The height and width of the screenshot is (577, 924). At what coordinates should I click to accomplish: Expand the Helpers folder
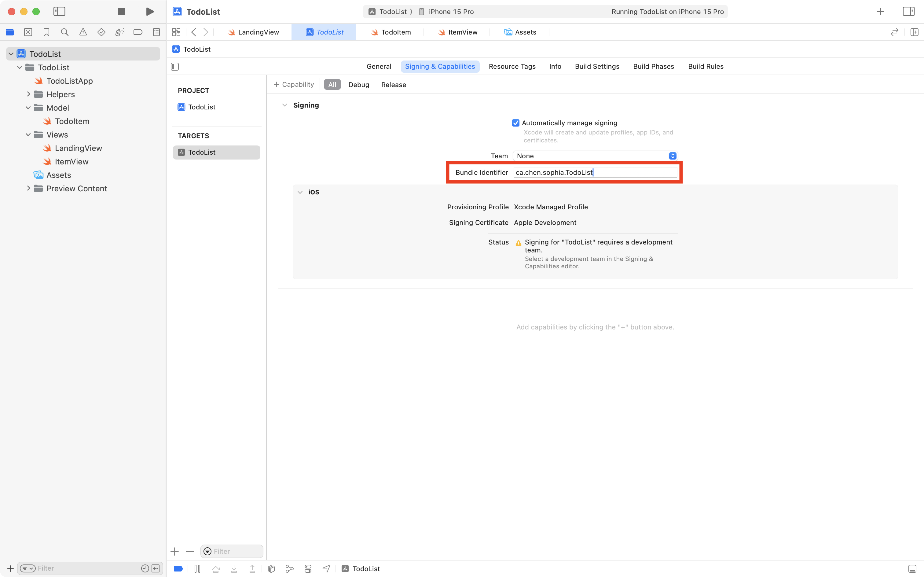[28, 94]
